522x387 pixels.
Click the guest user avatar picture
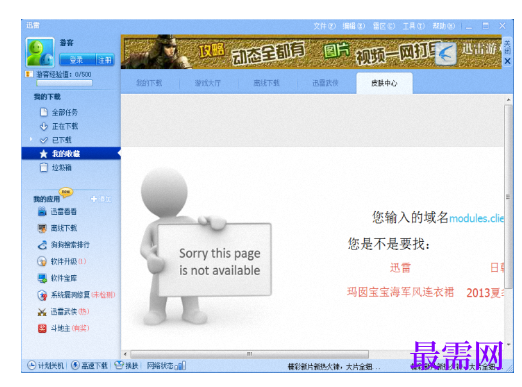click(40, 52)
